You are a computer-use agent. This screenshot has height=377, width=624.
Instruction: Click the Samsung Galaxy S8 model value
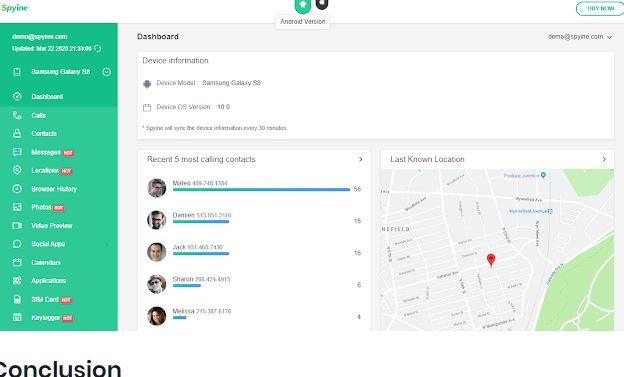[231, 83]
